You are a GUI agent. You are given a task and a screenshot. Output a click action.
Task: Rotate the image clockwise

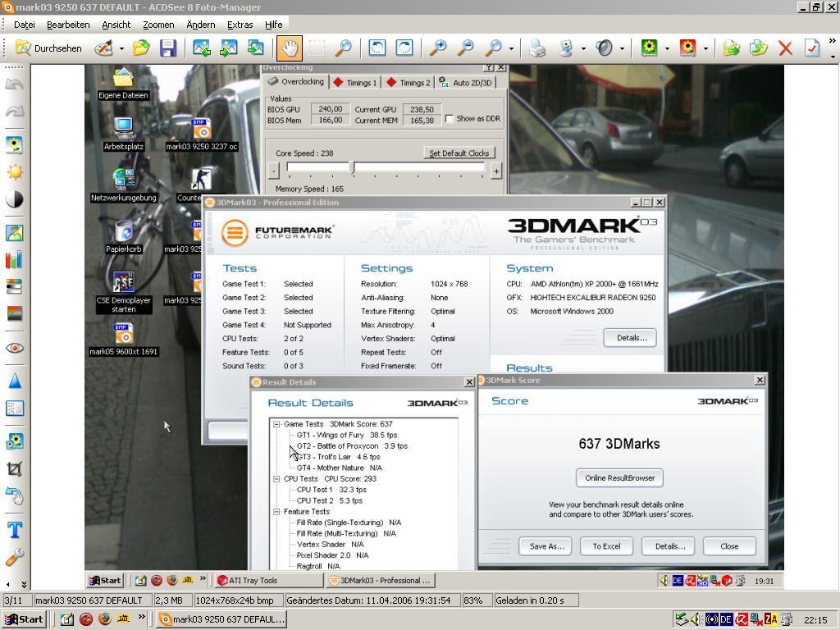click(404, 48)
